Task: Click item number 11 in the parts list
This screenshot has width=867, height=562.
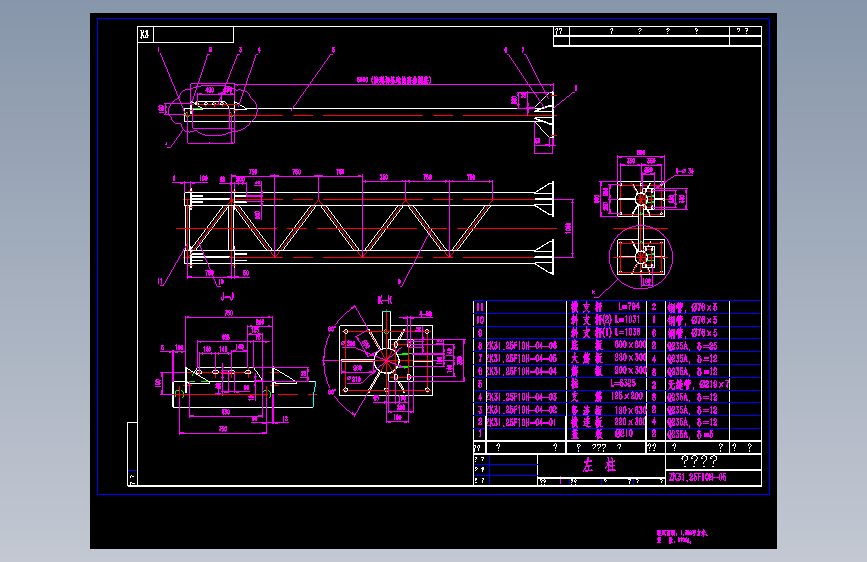Action: 480,307
